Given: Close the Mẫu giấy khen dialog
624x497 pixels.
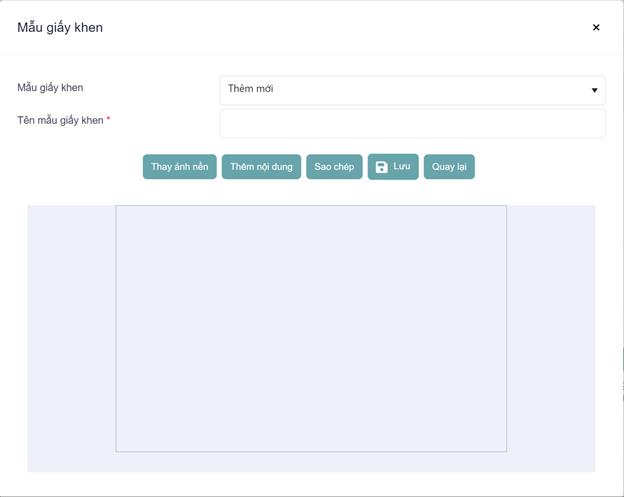Looking at the screenshot, I should click(596, 28).
